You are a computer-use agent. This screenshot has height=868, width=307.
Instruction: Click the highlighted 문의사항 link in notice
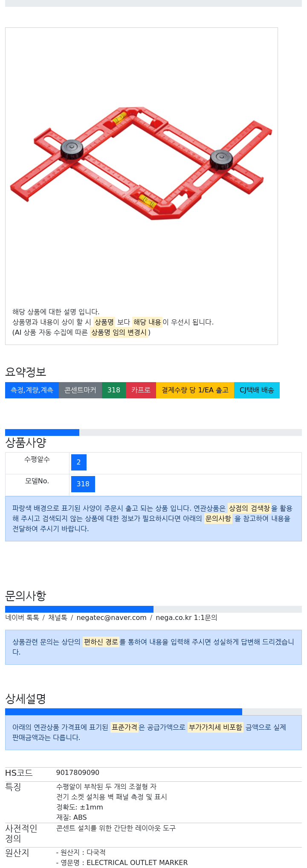218,518
